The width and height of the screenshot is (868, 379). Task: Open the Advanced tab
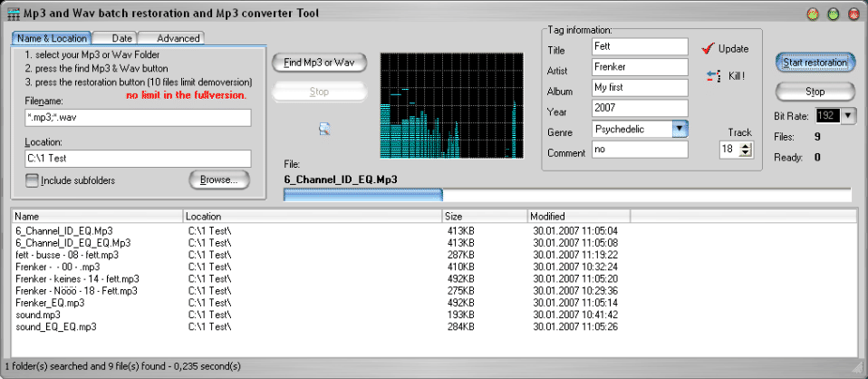tap(177, 38)
